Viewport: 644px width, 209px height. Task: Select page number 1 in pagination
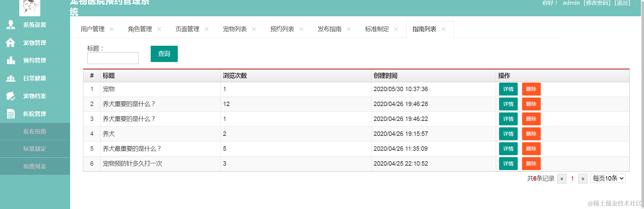[572, 179]
